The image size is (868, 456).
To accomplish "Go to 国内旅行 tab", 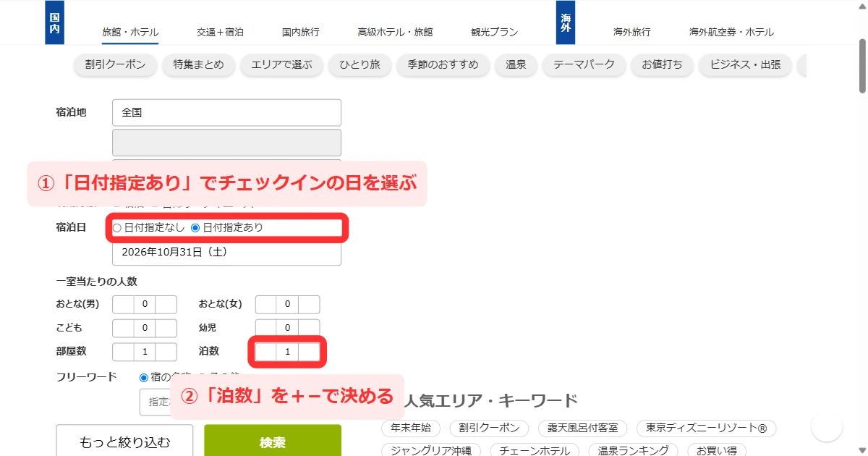I will pos(301,32).
